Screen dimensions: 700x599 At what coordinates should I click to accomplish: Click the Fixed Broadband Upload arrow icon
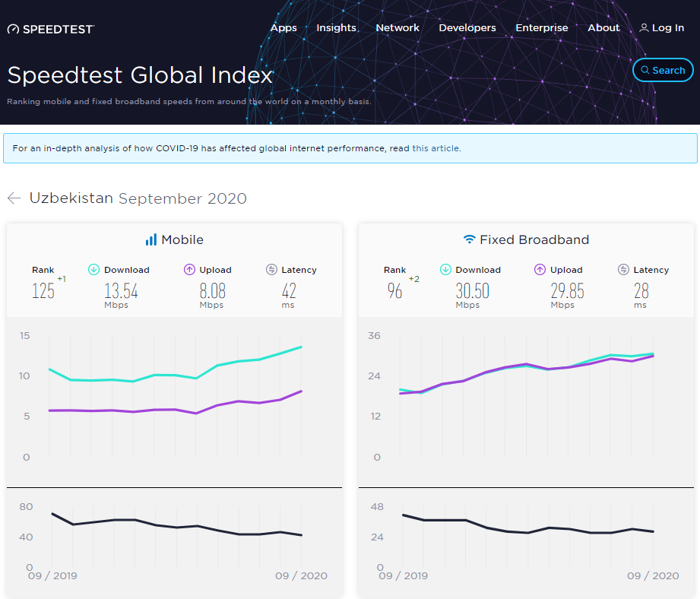pyautogui.click(x=540, y=270)
